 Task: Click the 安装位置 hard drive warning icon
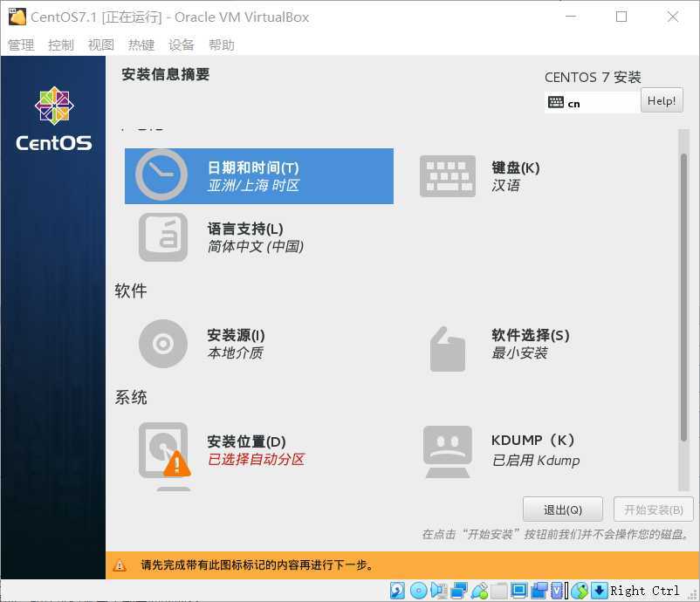click(164, 451)
